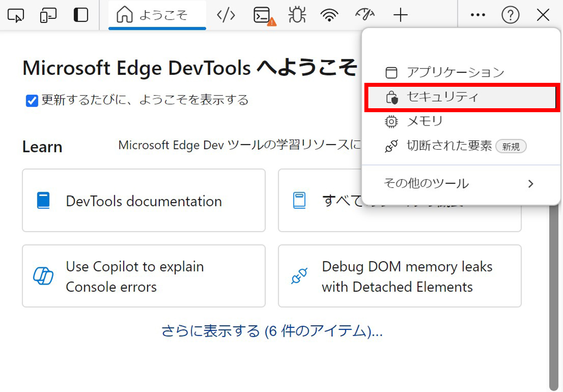This screenshot has height=392, width=563.
Task: Click さらに表示する (6 件のアイテム) link
Action: 272,331
